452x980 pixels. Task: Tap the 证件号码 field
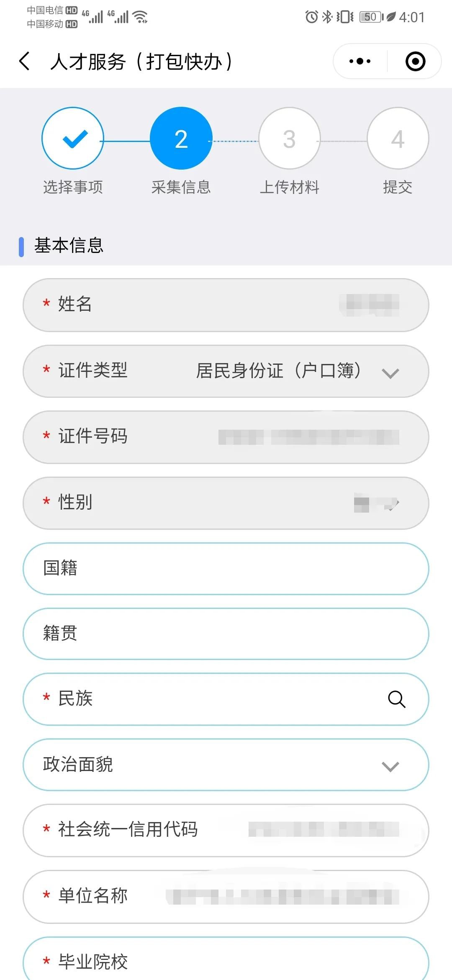(x=226, y=437)
